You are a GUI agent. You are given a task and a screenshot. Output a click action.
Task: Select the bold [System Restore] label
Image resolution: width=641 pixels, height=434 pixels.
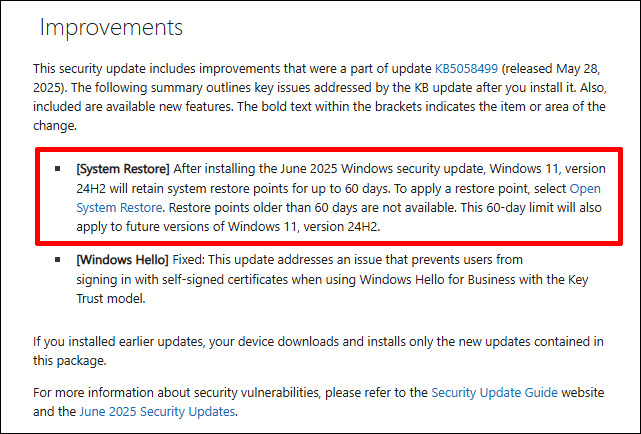123,169
